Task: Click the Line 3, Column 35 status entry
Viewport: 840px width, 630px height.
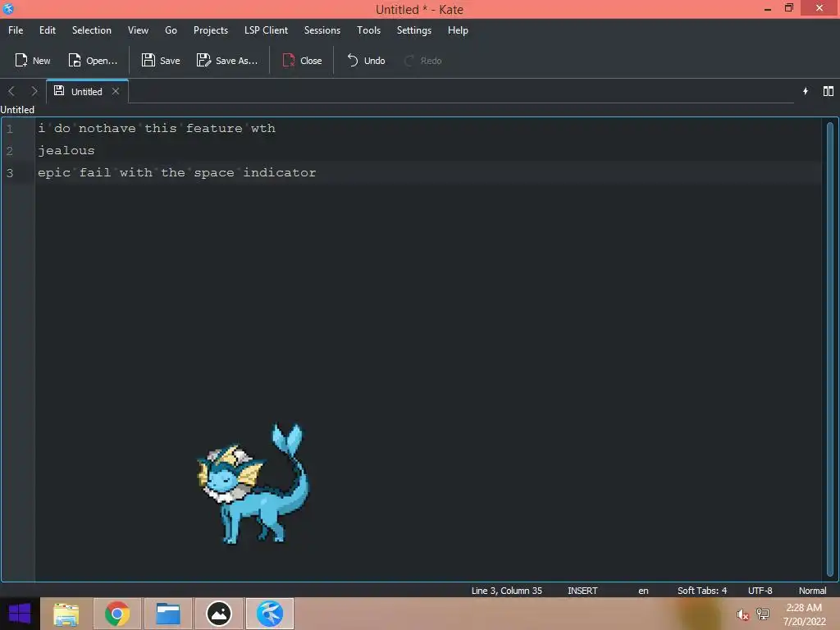Action: click(x=506, y=591)
